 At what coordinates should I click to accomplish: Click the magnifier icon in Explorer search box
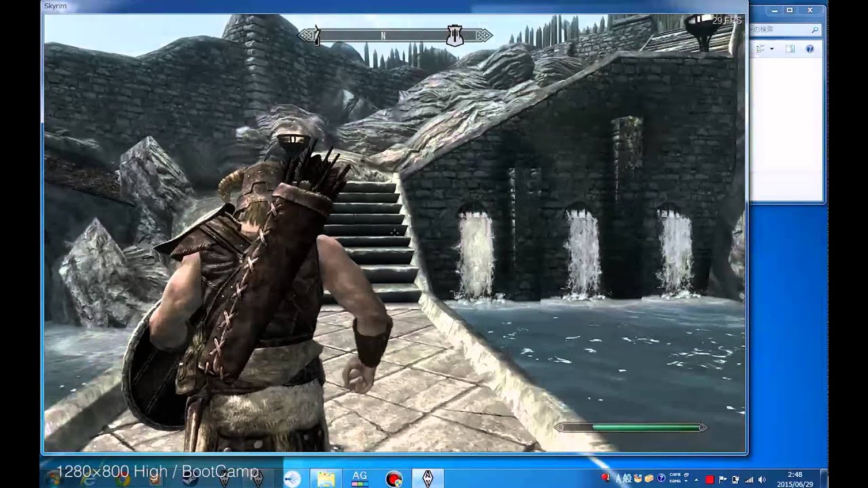pyautogui.click(x=814, y=30)
